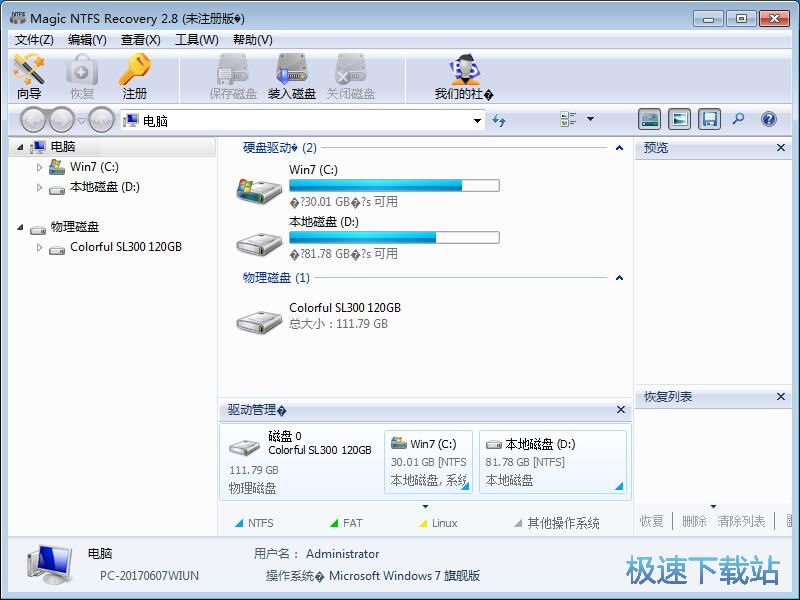Select 本地磁盘 (D:) partition block in drive manager
This screenshot has width=800, height=600.
point(553,462)
